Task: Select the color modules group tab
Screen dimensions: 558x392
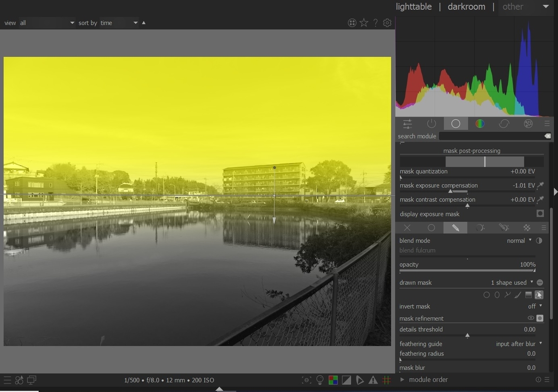Action: 480,124
